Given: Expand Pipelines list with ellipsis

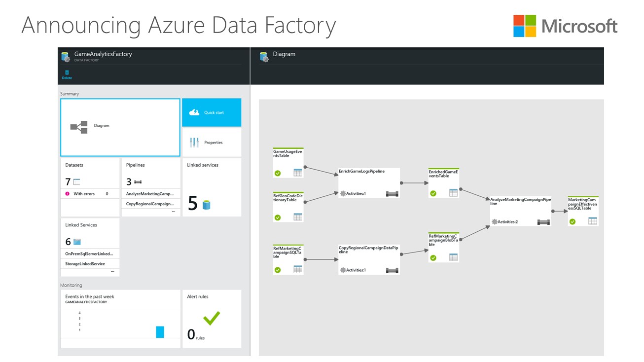Looking at the screenshot, I should pyautogui.click(x=173, y=212).
